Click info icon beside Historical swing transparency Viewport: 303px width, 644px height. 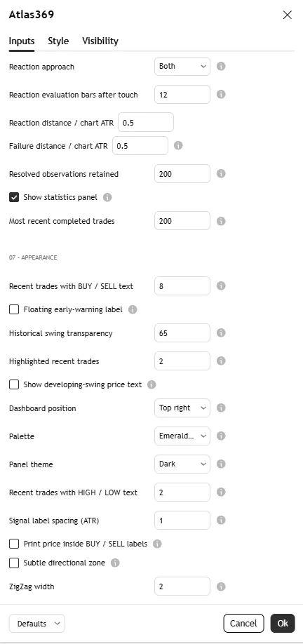tap(221, 333)
